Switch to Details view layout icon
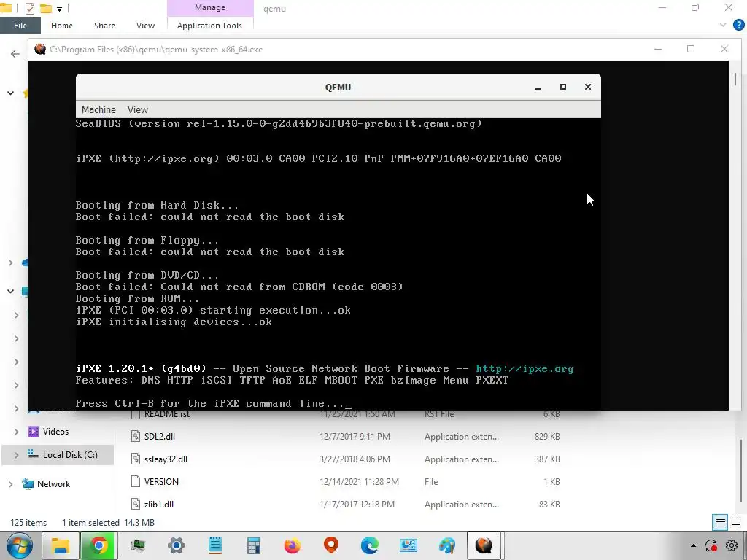This screenshot has width=747, height=560. click(720, 523)
